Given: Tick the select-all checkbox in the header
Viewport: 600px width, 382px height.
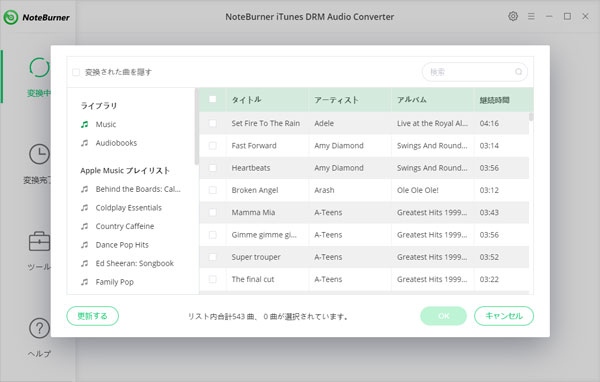Looking at the screenshot, I should click(212, 100).
